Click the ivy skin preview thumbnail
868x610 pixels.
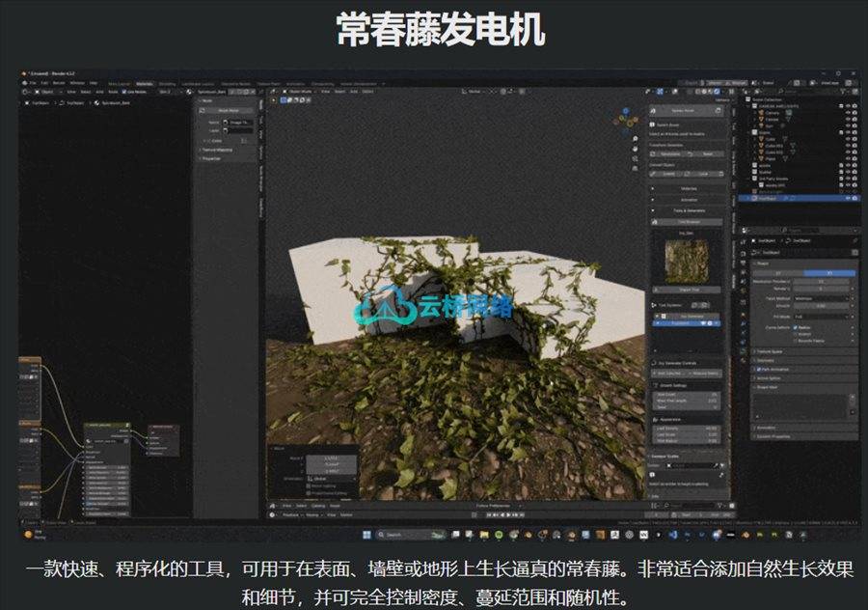pos(689,256)
